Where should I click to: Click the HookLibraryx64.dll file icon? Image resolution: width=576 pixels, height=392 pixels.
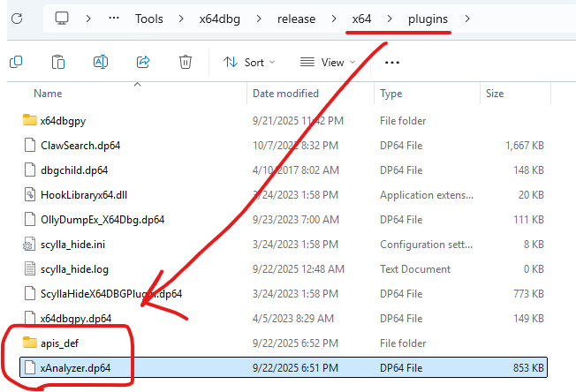(x=29, y=194)
